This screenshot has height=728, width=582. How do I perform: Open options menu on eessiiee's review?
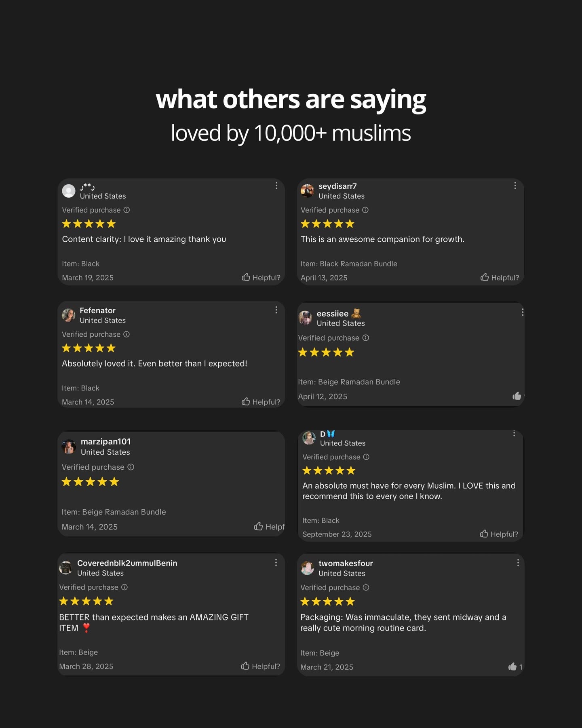pyautogui.click(x=522, y=312)
